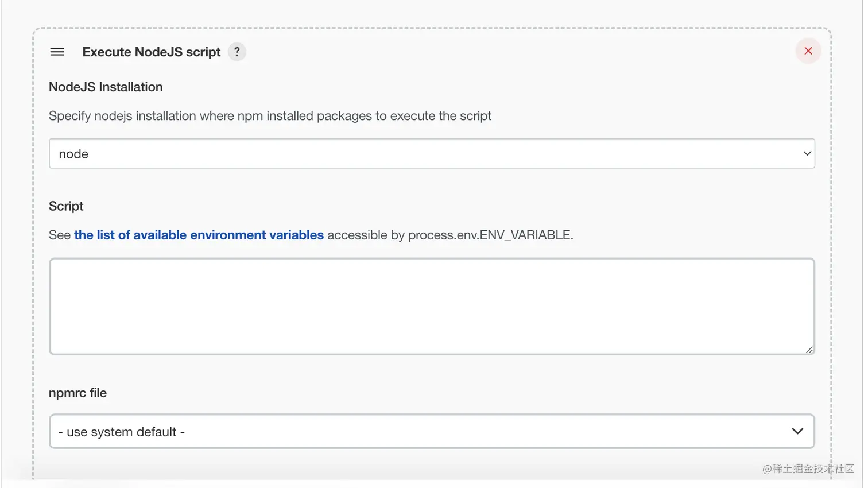This screenshot has height=488, width=868.
Task: Click the 'Specify nodejs installation' description text
Action: pos(270,116)
